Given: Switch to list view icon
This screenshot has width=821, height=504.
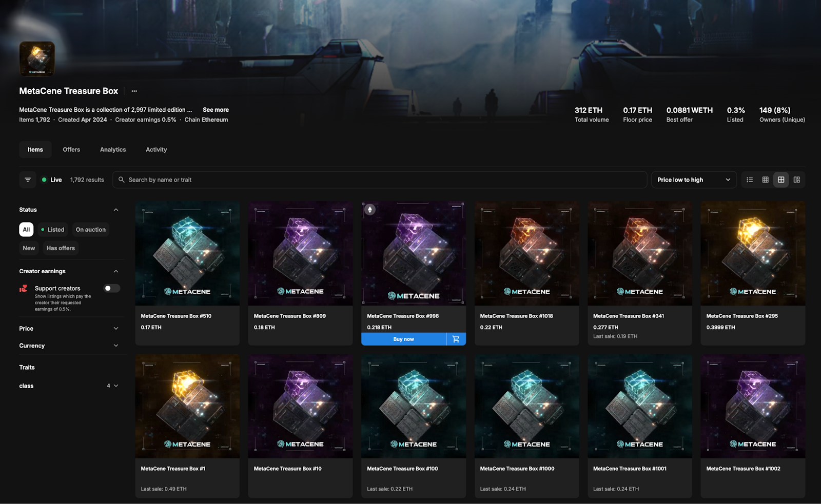Looking at the screenshot, I should point(750,180).
